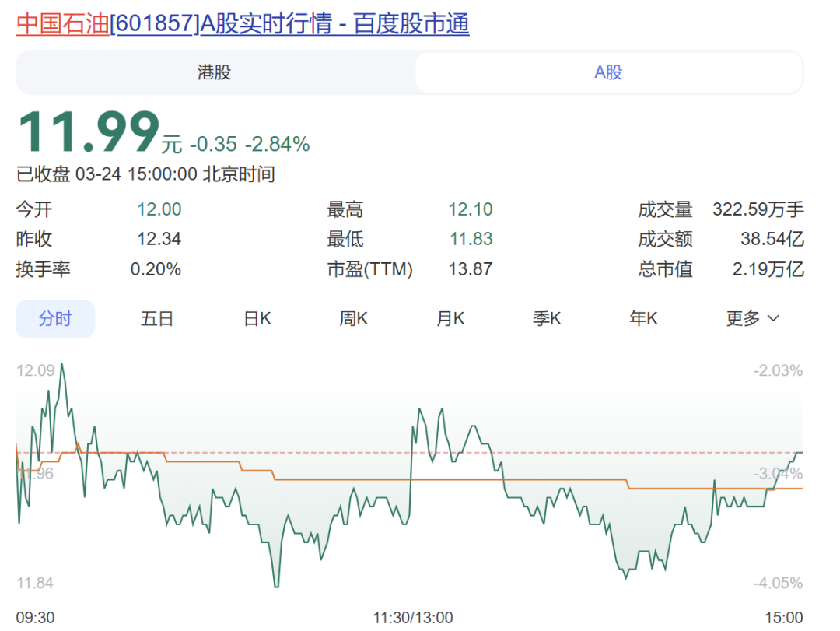Open the 年K yearly chart
Screen dimensions: 840x631
click(643, 319)
